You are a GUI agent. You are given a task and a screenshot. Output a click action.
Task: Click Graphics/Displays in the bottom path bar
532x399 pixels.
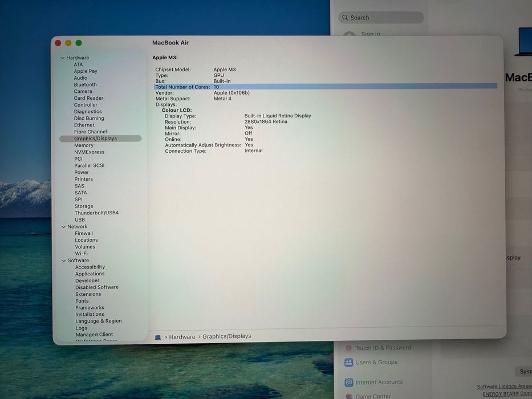[x=226, y=336]
